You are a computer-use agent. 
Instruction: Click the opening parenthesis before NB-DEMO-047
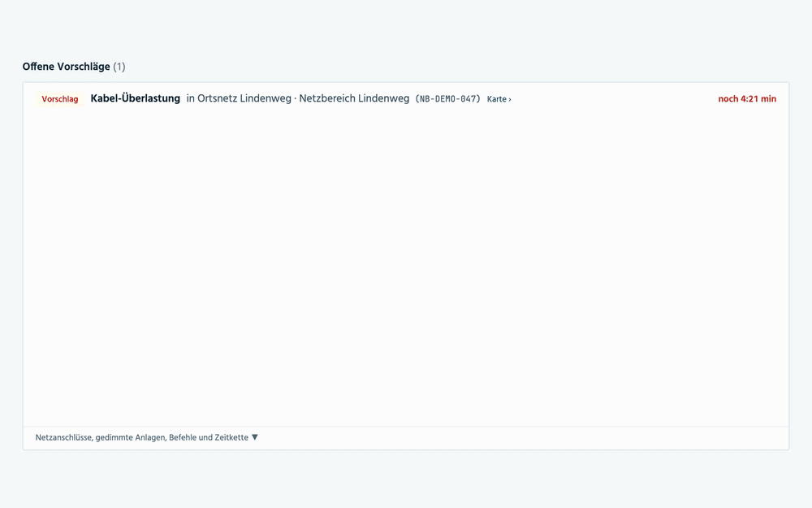tap(417, 99)
